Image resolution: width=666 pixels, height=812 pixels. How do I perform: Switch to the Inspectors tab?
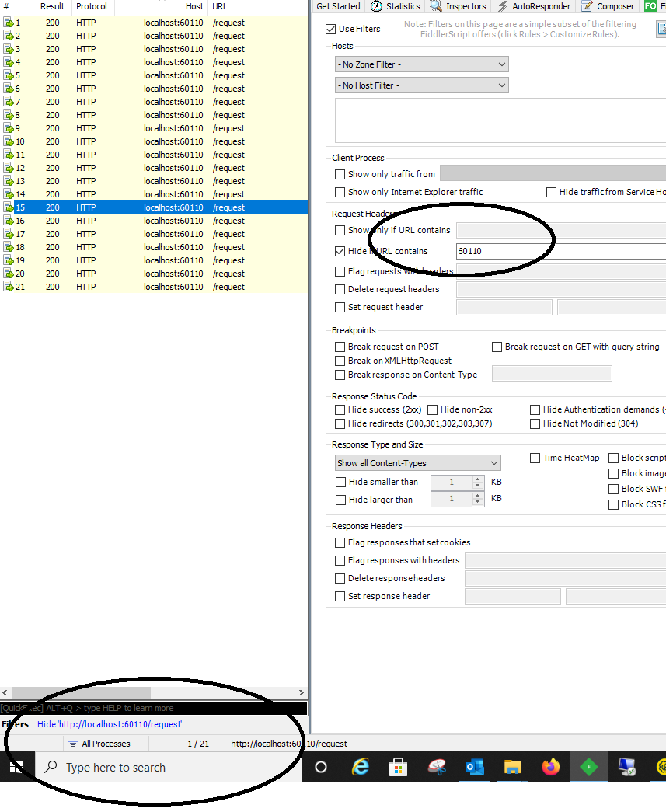pyautogui.click(x=459, y=6)
